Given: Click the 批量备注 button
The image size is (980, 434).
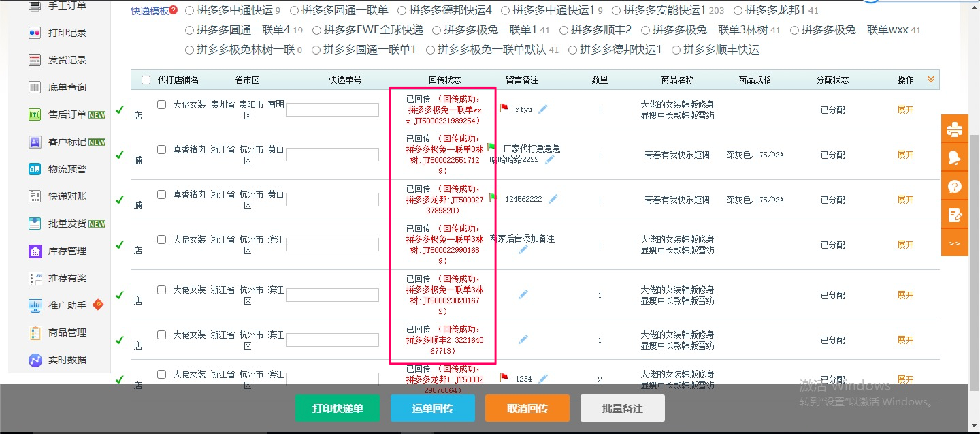Looking at the screenshot, I should pos(623,408).
